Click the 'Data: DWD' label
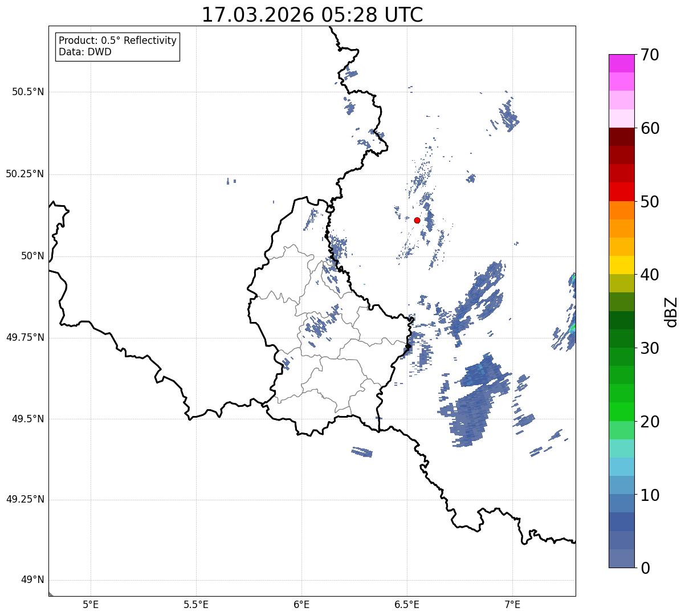This screenshot has width=685, height=616. (x=85, y=52)
